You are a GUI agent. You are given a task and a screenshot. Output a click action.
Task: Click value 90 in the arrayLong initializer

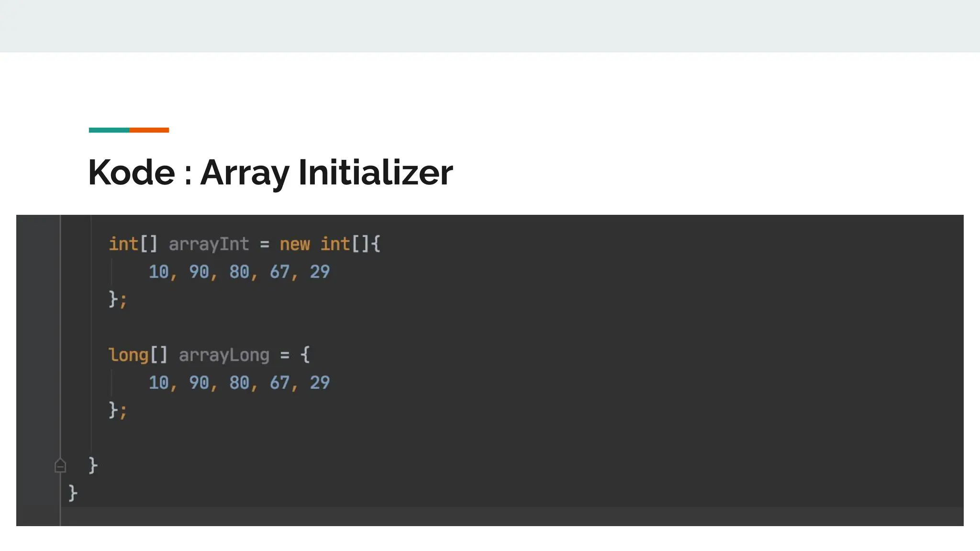(x=199, y=383)
